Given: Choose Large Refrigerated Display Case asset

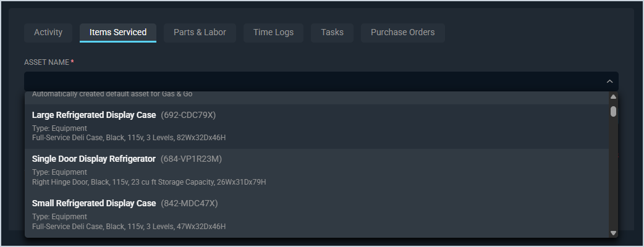Looking at the screenshot, I should coord(94,115).
